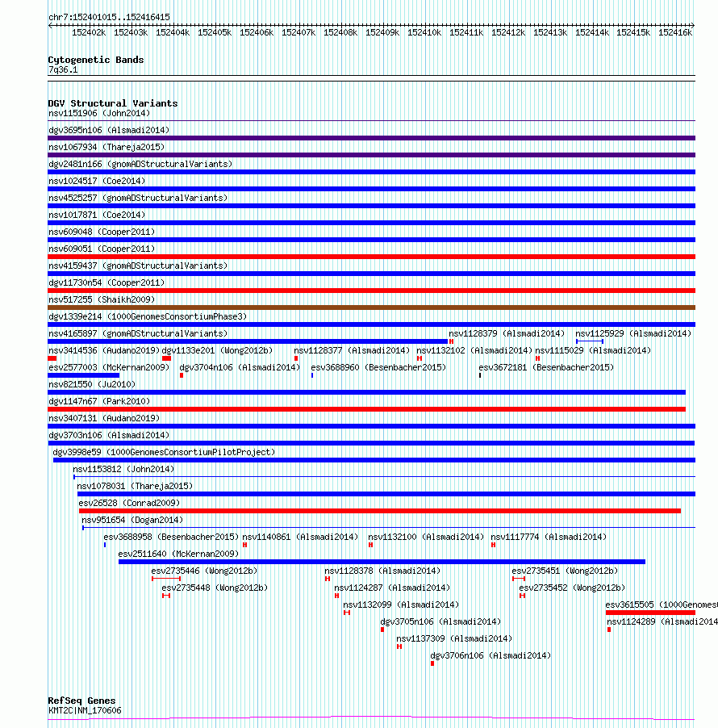Open variant nsv1153812 (John2014)
Screen dimensions: 718x728
pos(123,469)
